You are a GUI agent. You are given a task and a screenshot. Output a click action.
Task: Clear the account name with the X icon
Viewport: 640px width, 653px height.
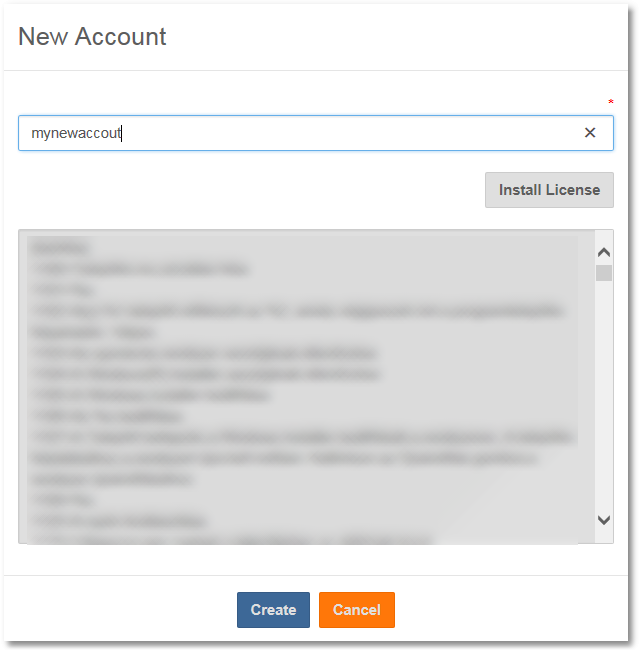tap(590, 133)
